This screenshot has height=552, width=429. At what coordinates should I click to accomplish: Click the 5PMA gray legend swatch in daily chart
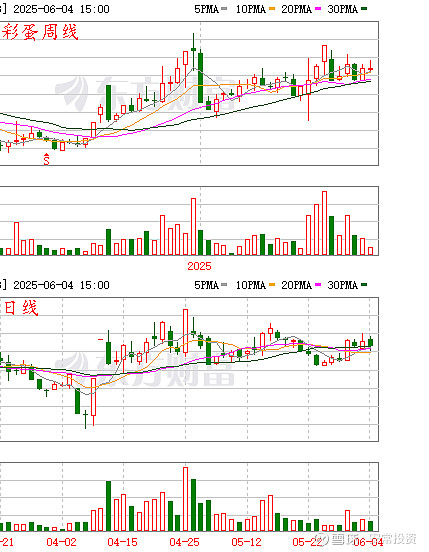[224, 284]
